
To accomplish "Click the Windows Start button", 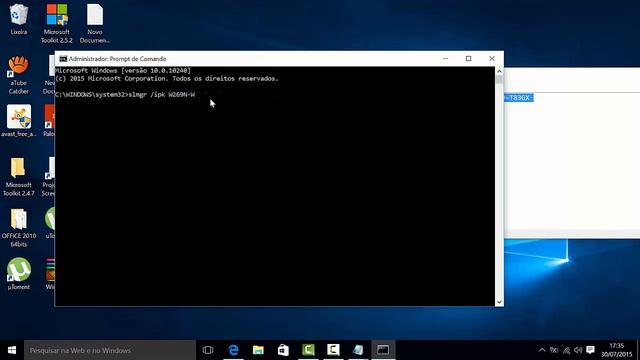I will (x=12, y=350).
